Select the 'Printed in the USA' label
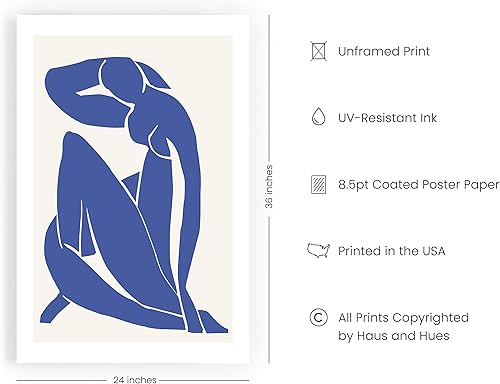The width and height of the screenshot is (500, 384). point(391,251)
